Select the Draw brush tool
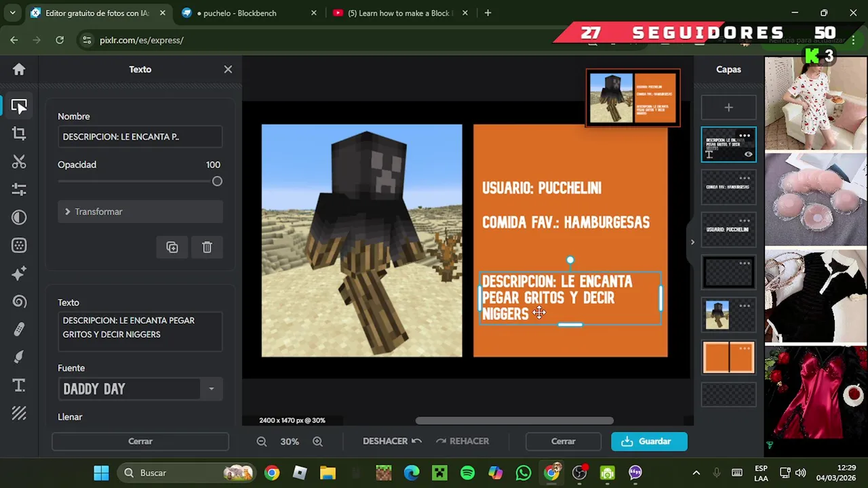The width and height of the screenshot is (868, 488). pos(19,357)
